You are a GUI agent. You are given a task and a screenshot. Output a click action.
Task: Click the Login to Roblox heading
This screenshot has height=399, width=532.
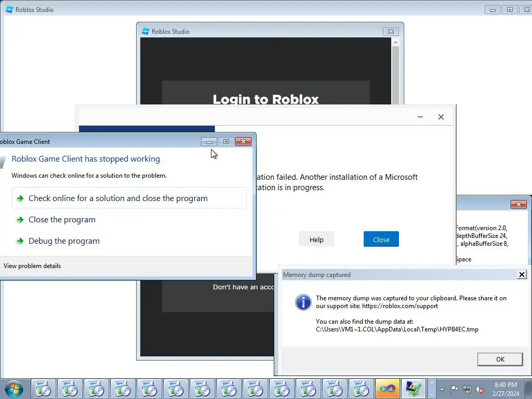click(265, 99)
